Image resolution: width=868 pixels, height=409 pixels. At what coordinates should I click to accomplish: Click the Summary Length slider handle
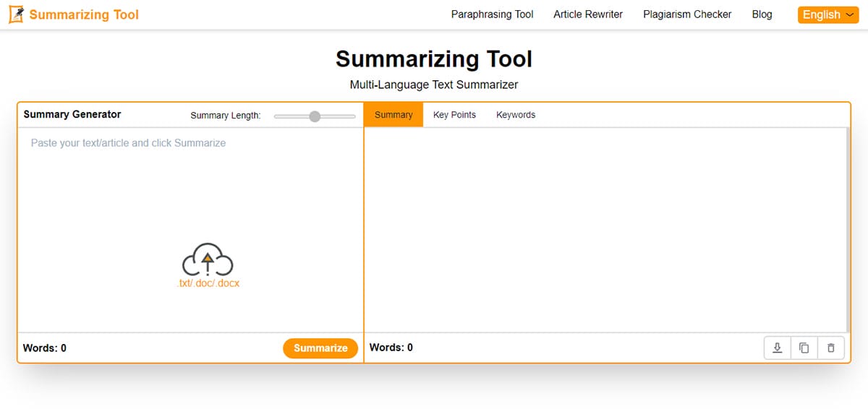pyautogui.click(x=315, y=116)
